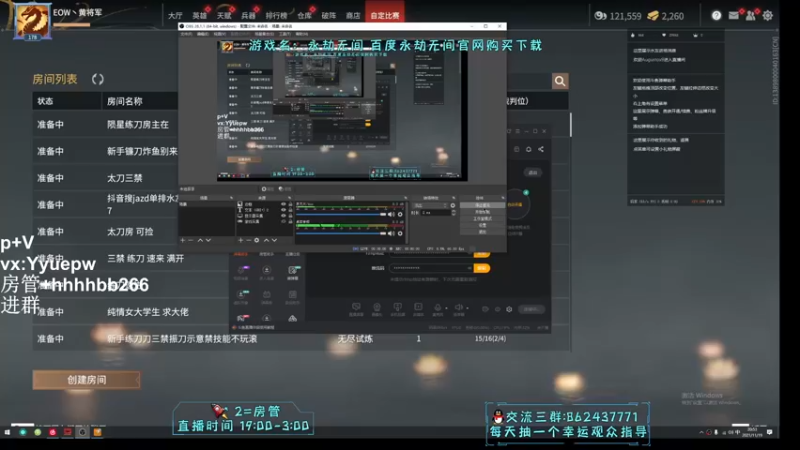The image size is (800, 450).
Task: Remove the selected OBS source
Action: tap(248, 240)
